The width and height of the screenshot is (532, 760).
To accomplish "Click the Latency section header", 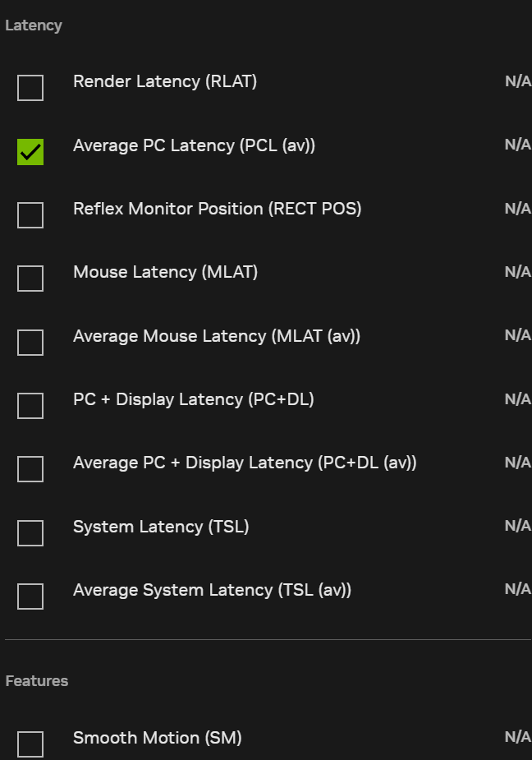I will [x=34, y=25].
